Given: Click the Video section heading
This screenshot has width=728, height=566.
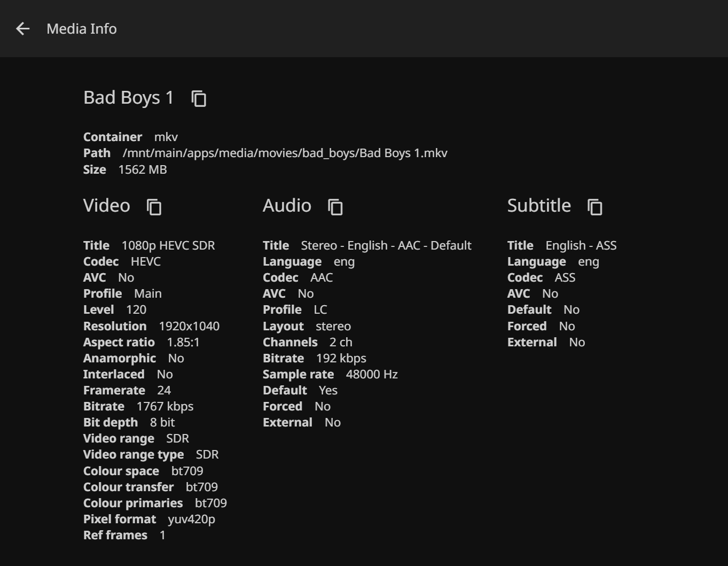Looking at the screenshot, I should pos(107,206).
